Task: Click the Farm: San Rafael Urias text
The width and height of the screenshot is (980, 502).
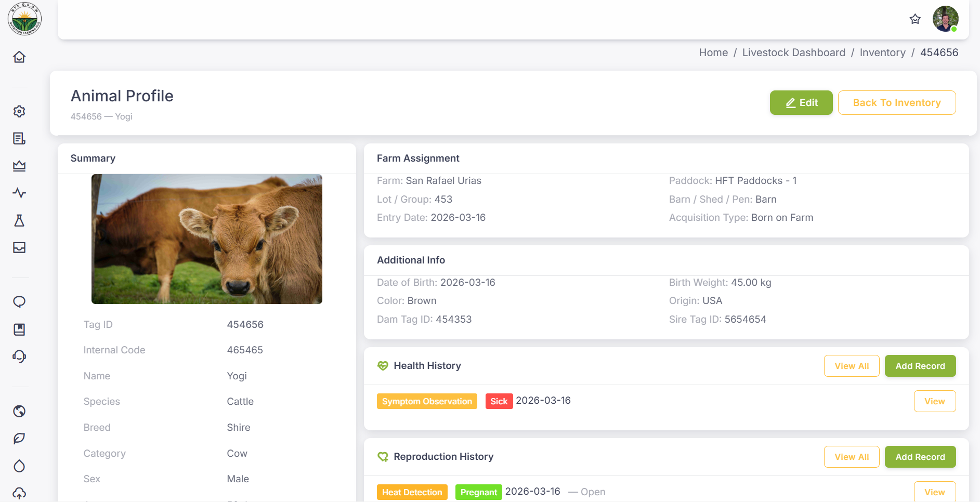Action: (x=429, y=181)
